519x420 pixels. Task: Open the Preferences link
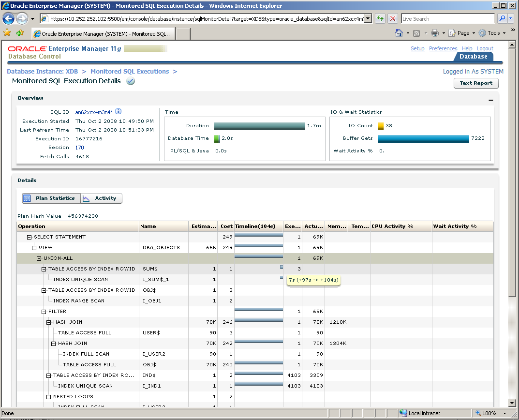[443, 48]
